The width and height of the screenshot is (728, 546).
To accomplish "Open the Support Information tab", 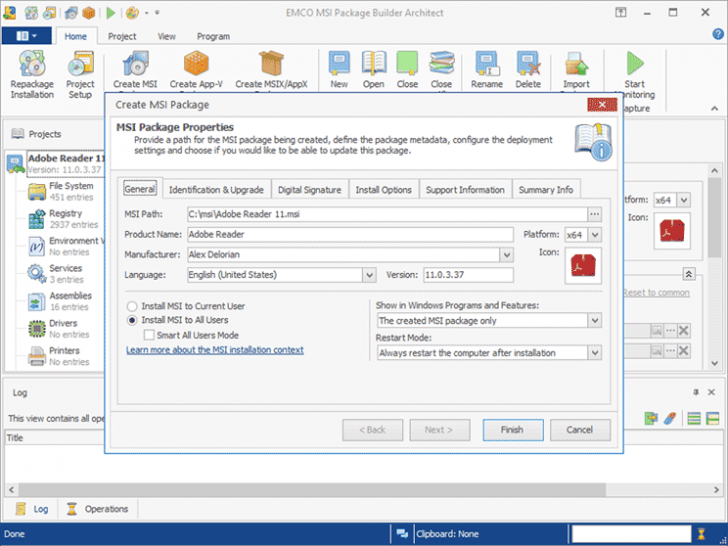I will (465, 189).
